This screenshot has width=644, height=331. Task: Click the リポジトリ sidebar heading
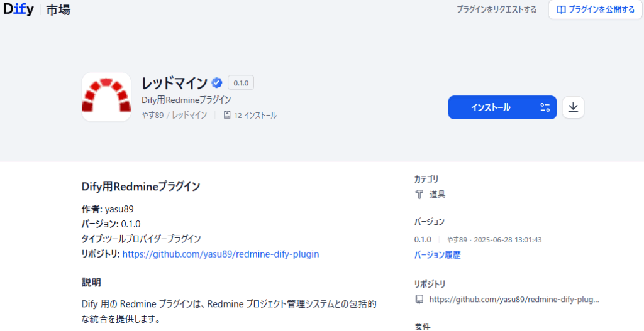[x=430, y=284]
